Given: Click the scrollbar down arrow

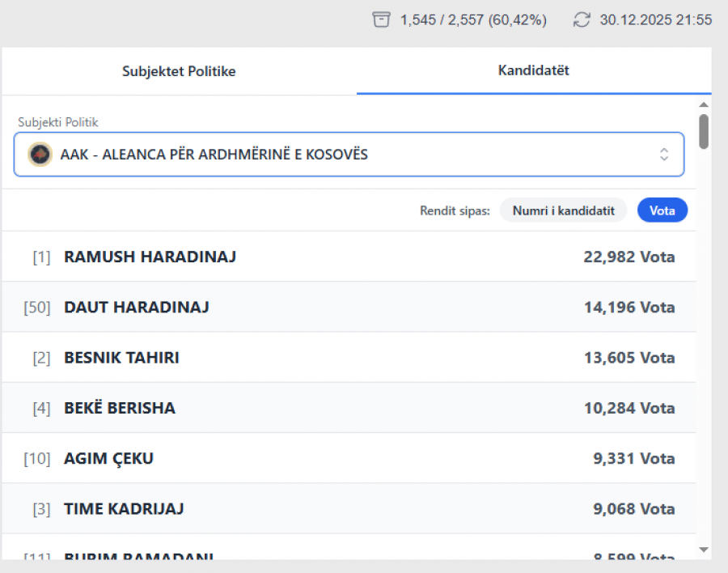Looking at the screenshot, I should (704, 550).
